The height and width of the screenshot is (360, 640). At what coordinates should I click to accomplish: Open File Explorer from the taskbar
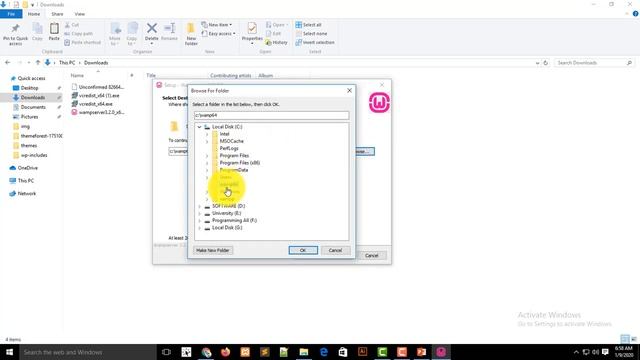coord(304,352)
